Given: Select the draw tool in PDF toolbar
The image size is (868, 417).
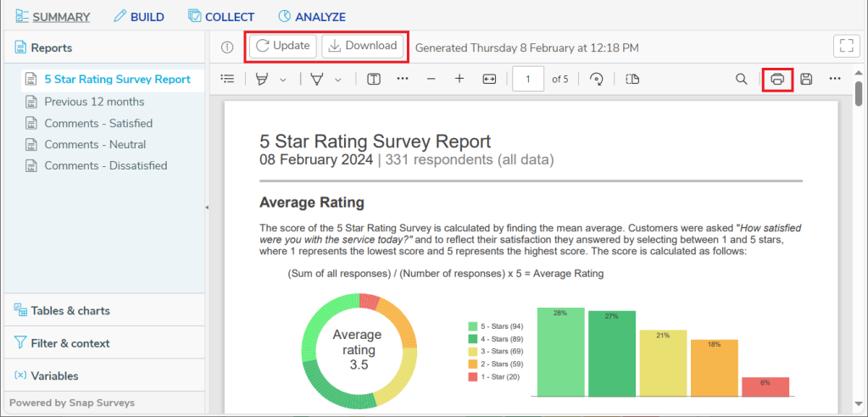Looking at the screenshot, I should (x=317, y=79).
